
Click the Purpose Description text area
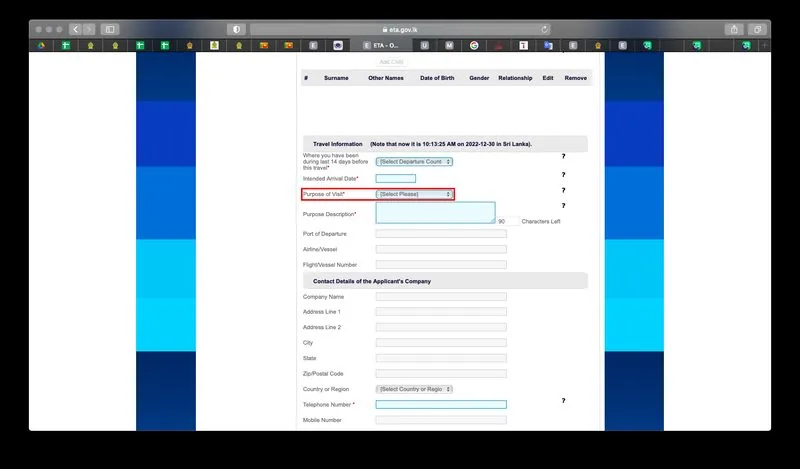435,212
